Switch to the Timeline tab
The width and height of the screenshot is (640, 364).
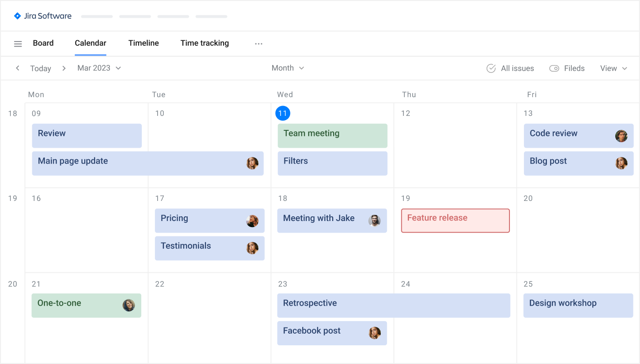[x=143, y=43]
